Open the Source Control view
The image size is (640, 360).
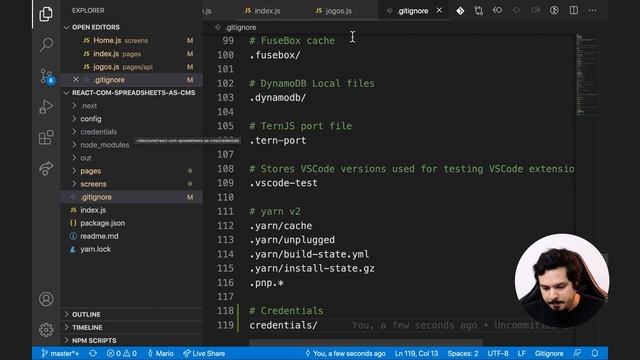pos(46,76)
